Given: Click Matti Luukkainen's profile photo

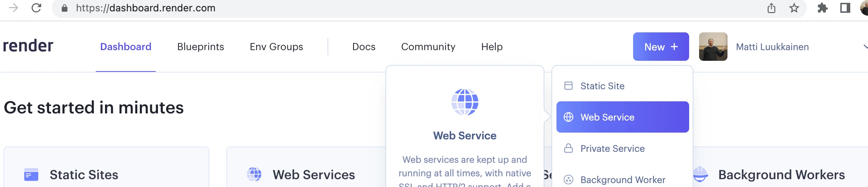Looking at the screenshot, I should pyautogui.click(x=713, y=47).
